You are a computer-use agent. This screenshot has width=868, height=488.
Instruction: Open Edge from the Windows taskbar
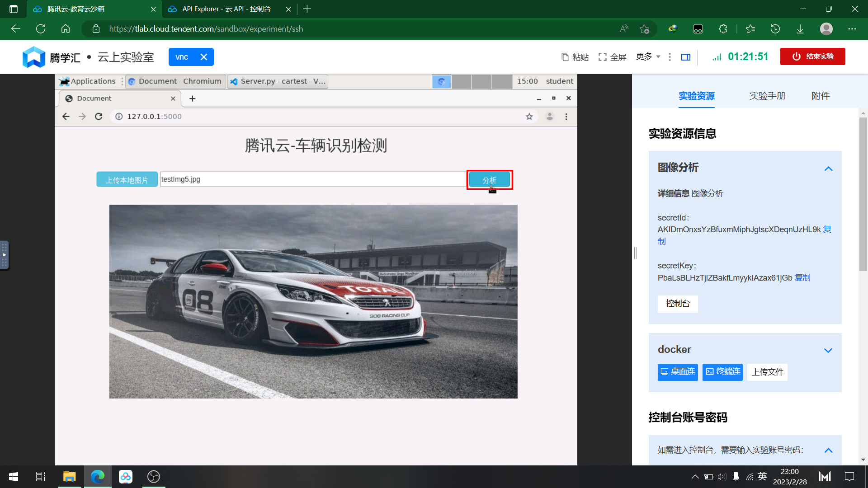pos(98,477)
